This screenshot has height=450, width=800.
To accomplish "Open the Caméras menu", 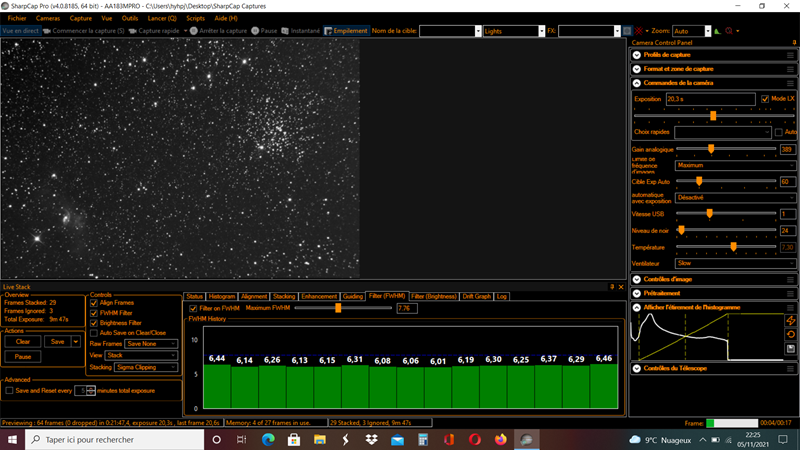I will 47,18.
